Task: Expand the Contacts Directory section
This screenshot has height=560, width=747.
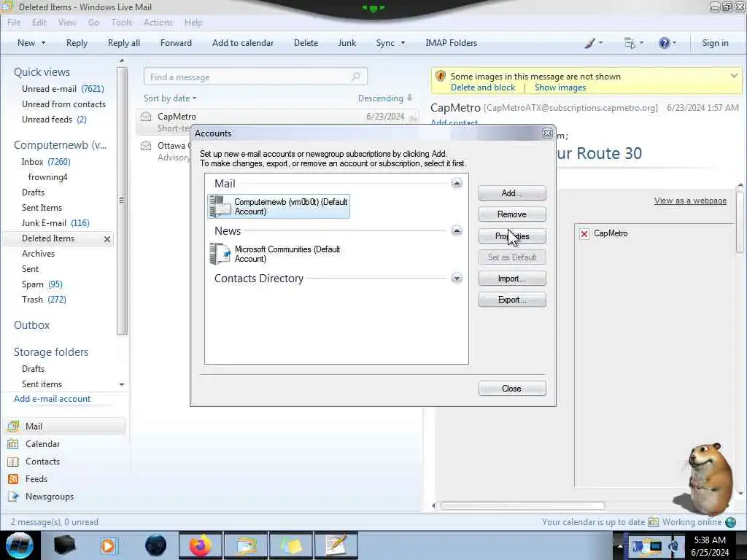Action: 457,278
